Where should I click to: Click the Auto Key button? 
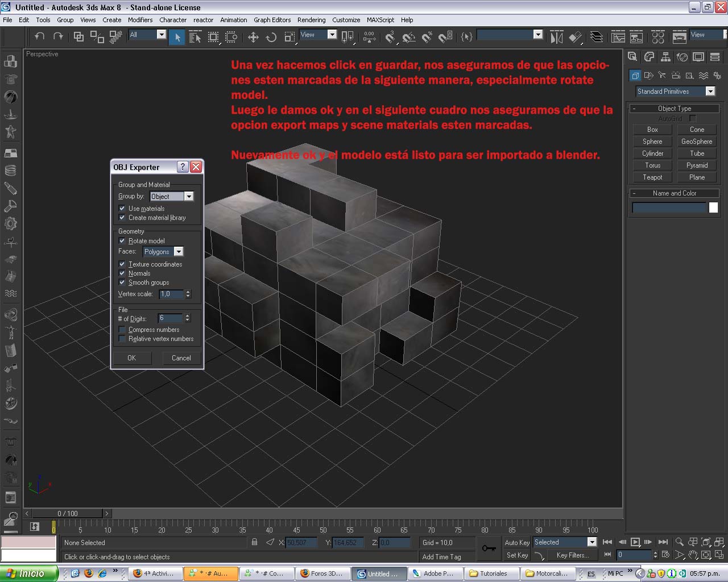[517, 543]
